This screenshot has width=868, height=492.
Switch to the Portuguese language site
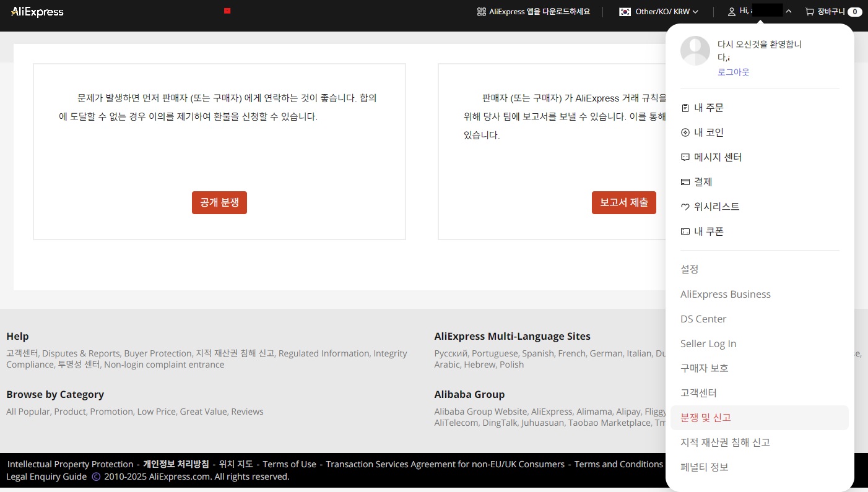pyautogui.click(x=494, y=353)
